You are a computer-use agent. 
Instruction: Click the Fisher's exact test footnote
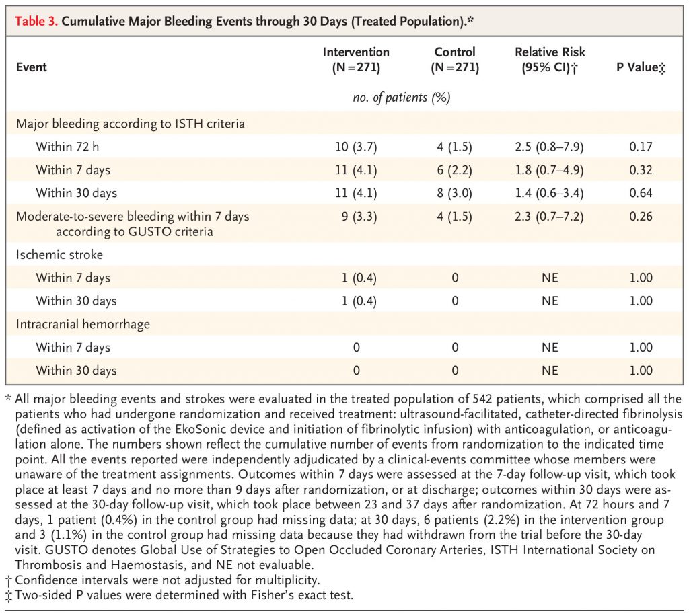[179, 595]
